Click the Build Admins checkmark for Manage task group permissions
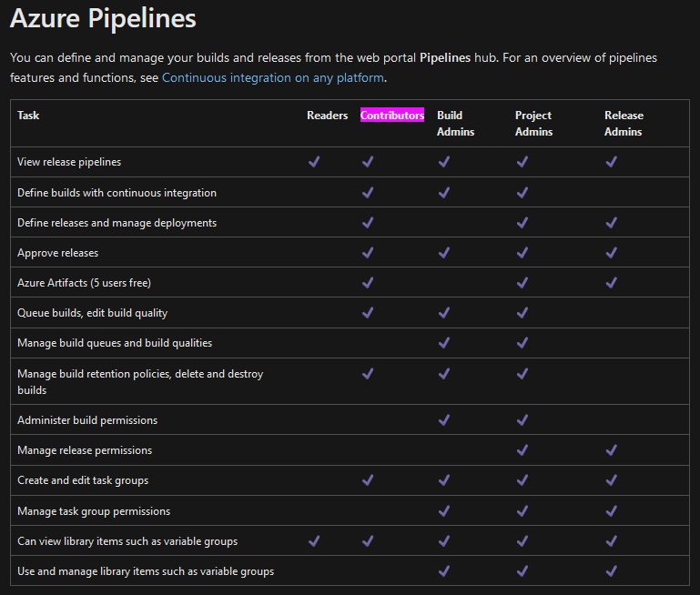This screenshot has height=595, width=700. click(x=444, y=511)
